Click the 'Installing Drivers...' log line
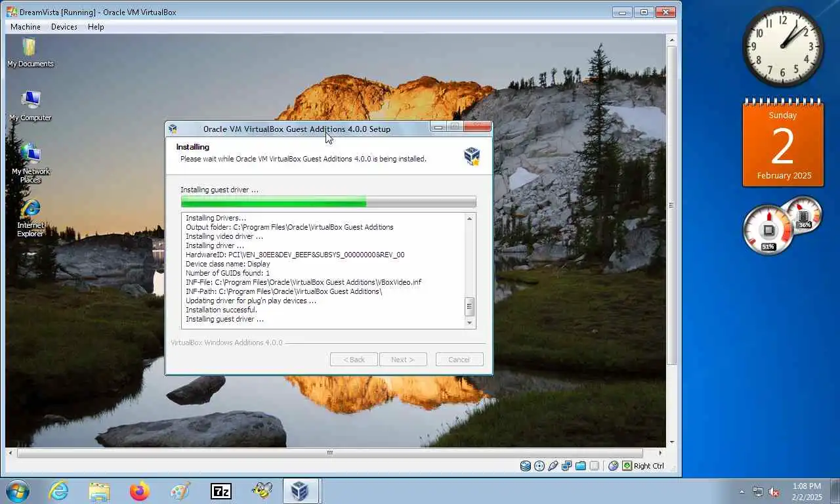Screen dimensions: 840x504 (x=216, y=218)
